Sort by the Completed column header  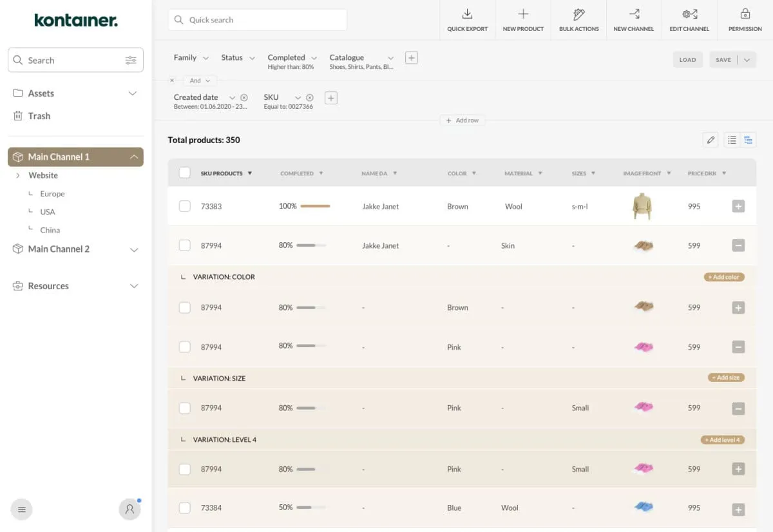(x=301, y=173)
